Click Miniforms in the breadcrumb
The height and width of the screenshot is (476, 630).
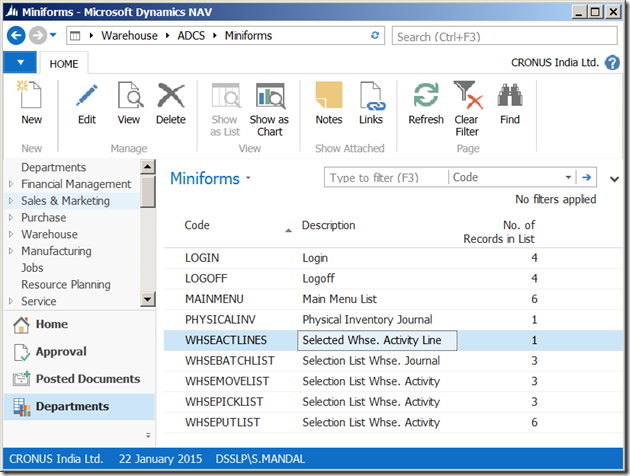pos(248,35)
